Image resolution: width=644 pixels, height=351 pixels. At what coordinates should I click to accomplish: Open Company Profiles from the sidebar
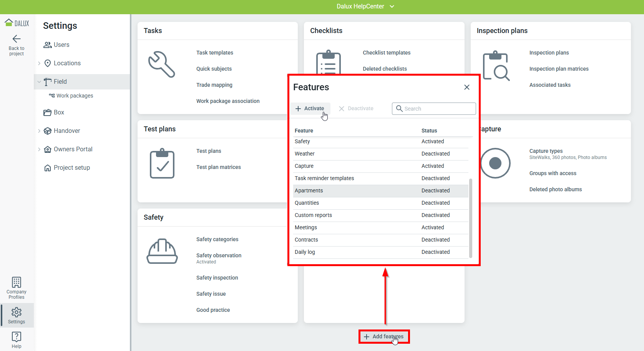click(17, 288)
